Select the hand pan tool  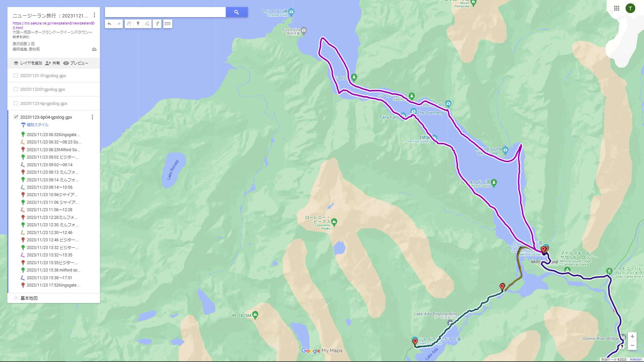129,24
